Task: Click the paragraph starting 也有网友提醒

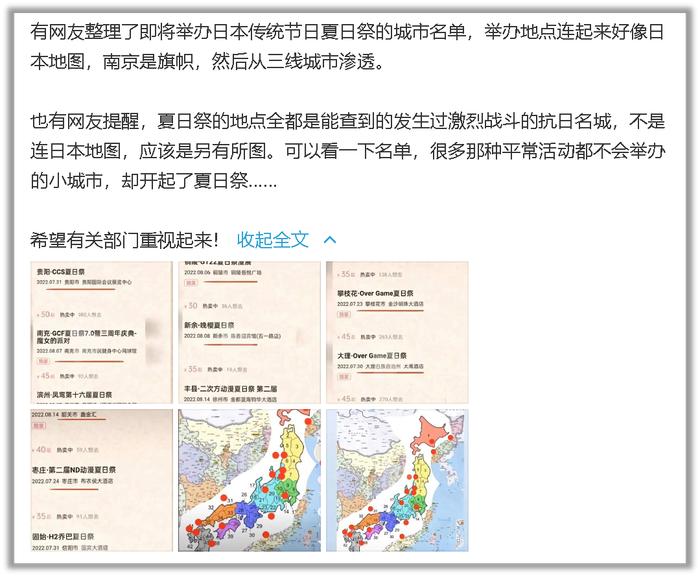Action: (x=347, y=151)
